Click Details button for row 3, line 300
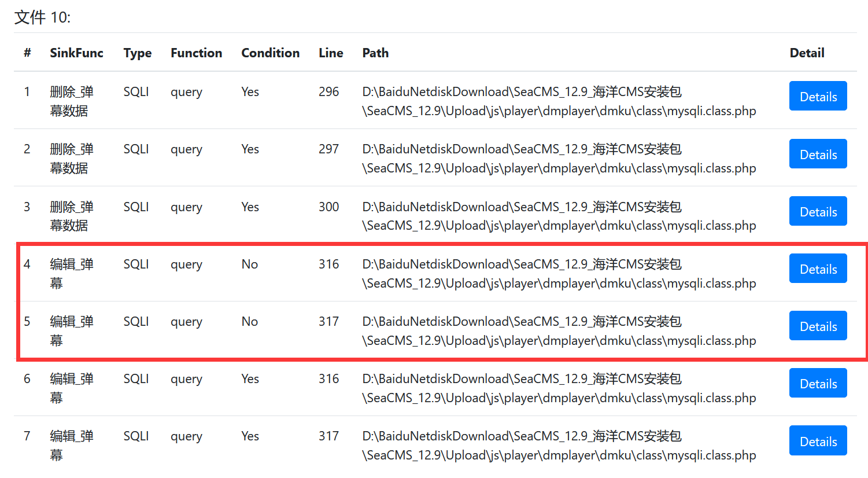Viewport: 868px width, 478px height. click(817, 211)
